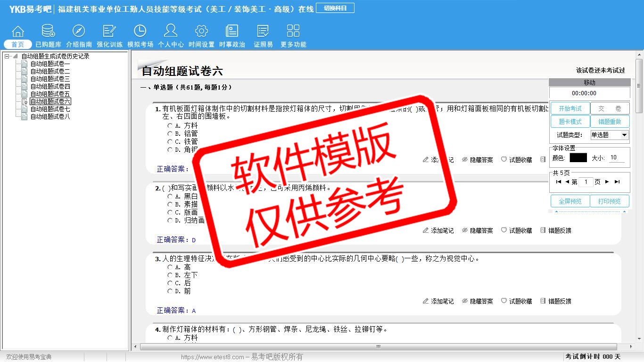Open 自动组题试卷八 in the tree
644x362 pixels.
(50, 116)
